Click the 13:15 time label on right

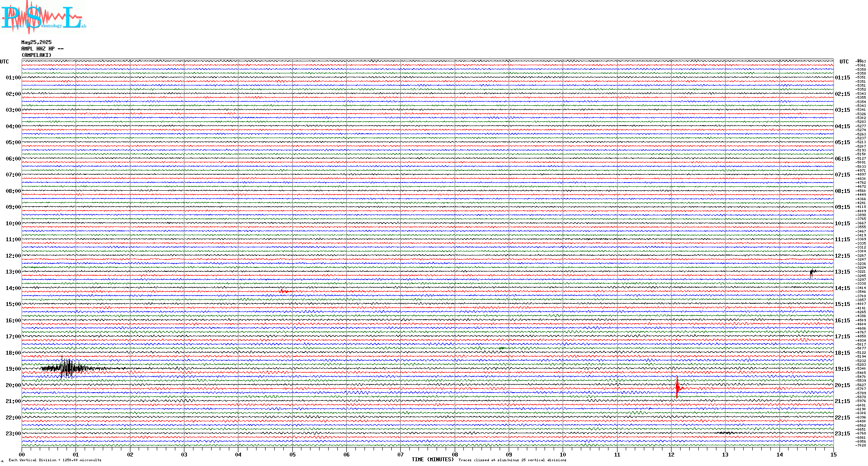[x=842, y=272]
